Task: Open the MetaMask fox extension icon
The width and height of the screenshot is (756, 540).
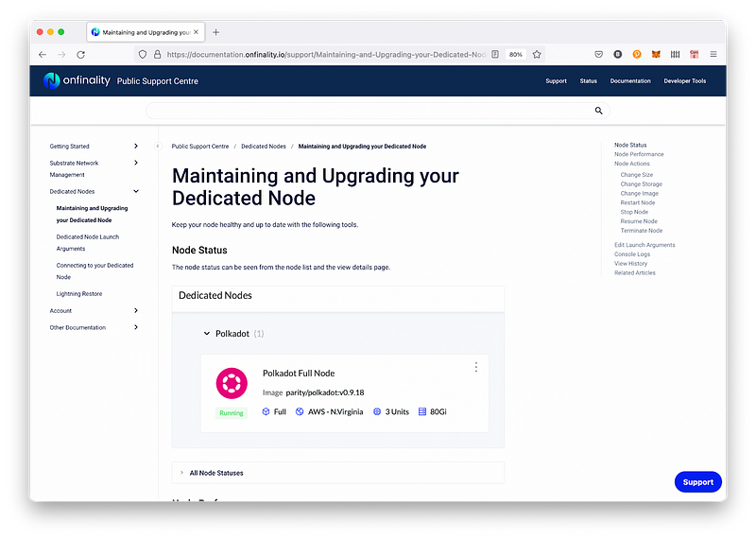Action: pos(656,55)
